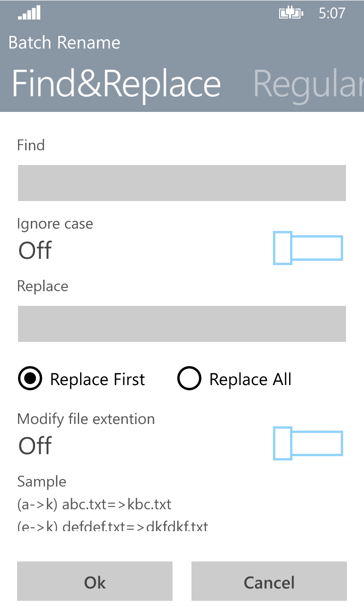Tap the signal strength bars icon
The width and height of the screenshot is (364, 607).
[x=29, y=13]
